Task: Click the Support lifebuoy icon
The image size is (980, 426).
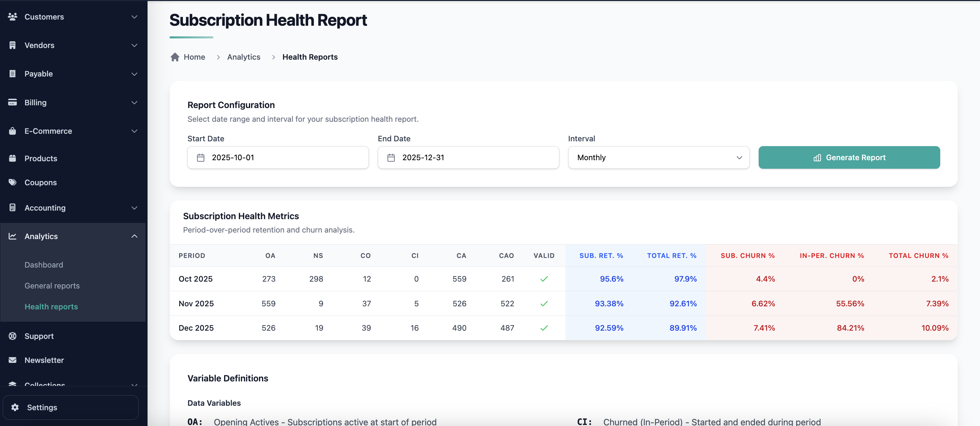Action: coord(13,336)
